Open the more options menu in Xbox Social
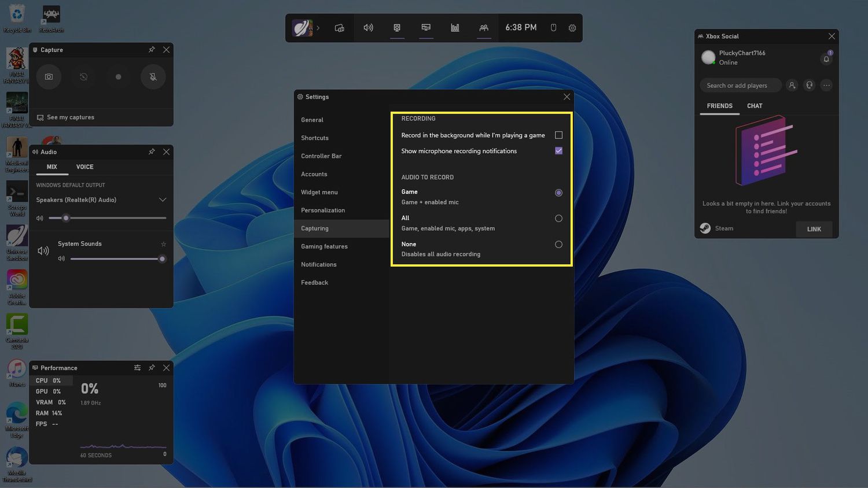 (826, 86)
